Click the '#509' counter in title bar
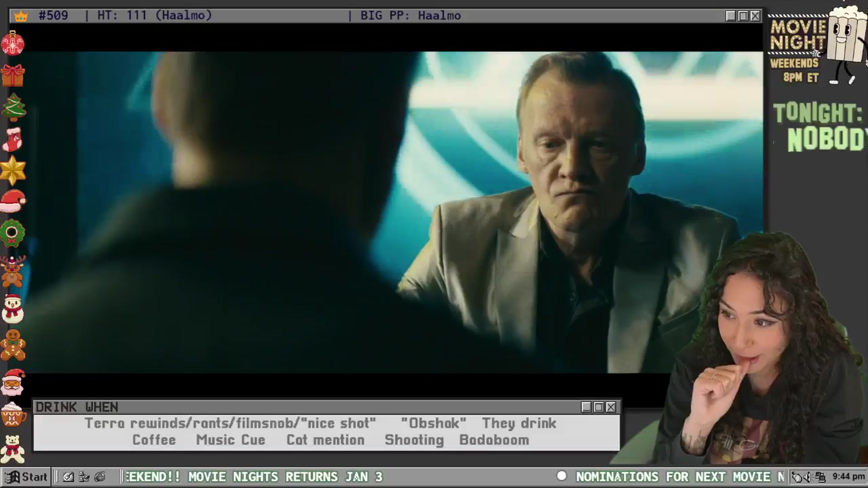 click(x=53, y=15)
